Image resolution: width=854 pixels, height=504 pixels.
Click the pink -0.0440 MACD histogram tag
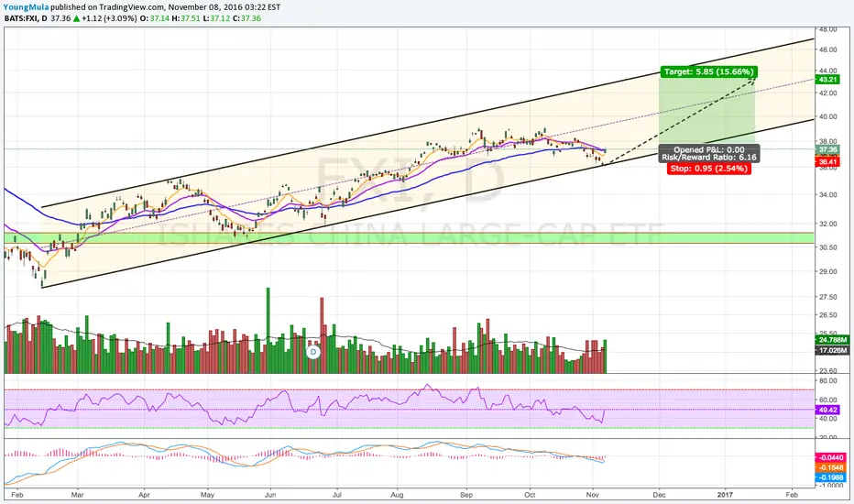831,458
